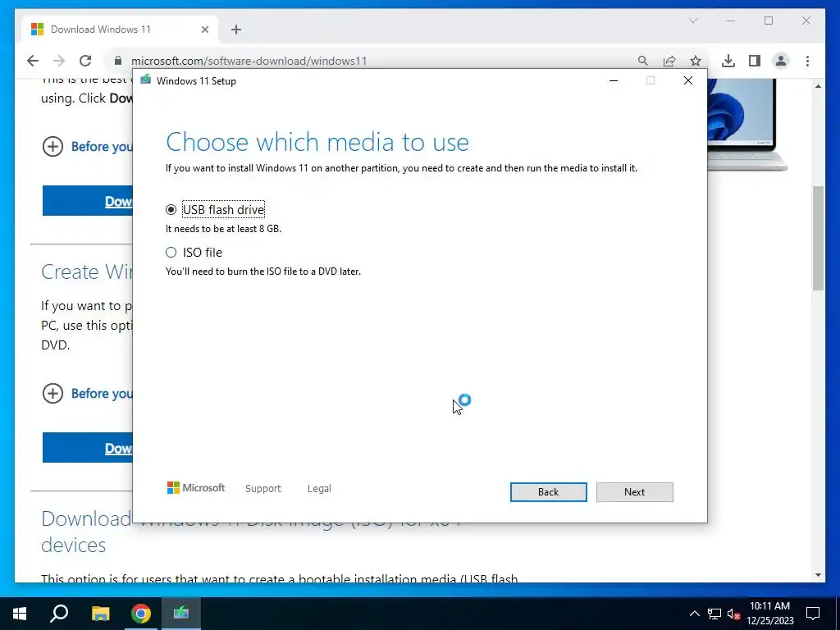Open taskbar Search
This screenshot has width=840, height=630.
pos(59,614)
